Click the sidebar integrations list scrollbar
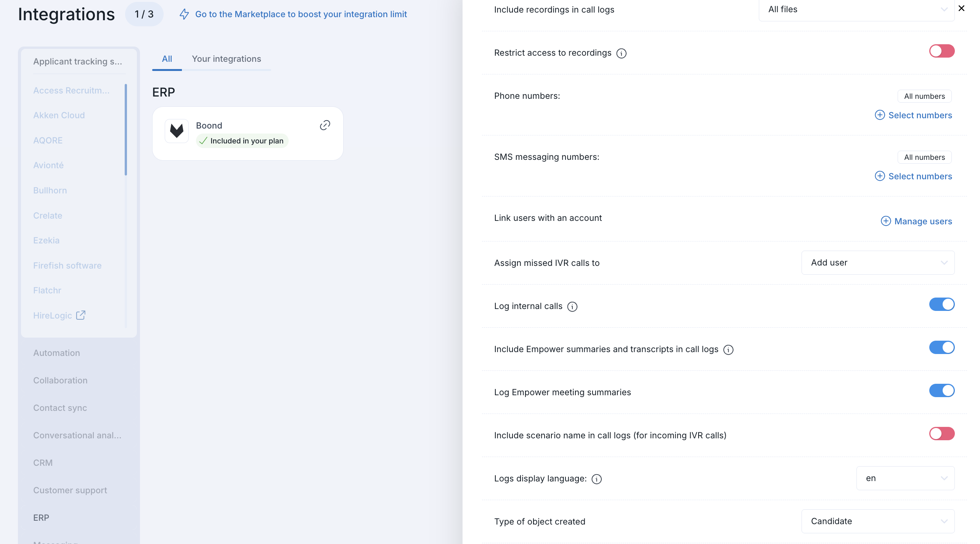Screen dimensions: 980x544 coord(126,130)
